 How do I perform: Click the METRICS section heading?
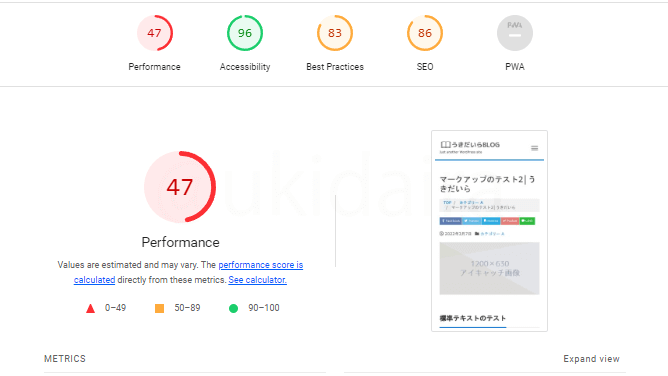pos(65,359)
